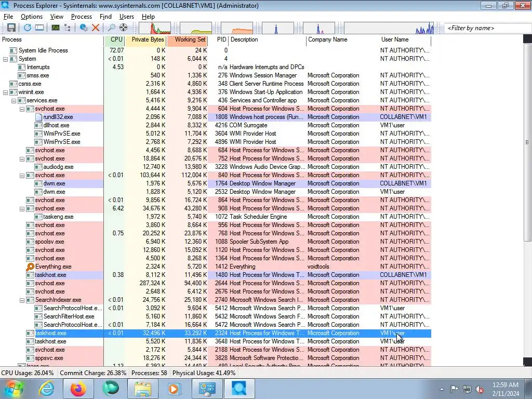Open the File menu
This screenshot has height=399, width=532.
click(x=8, y=17)
